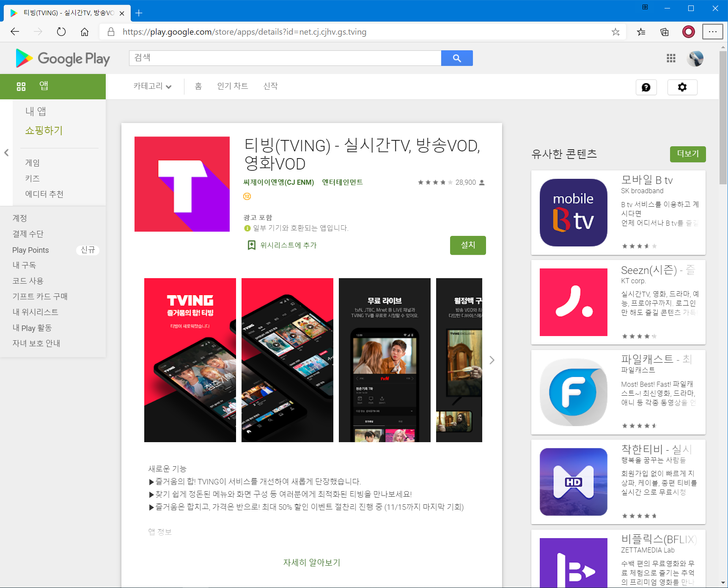
Task: Open the 파일캐스트 app icon
Action: pos(574,392)
